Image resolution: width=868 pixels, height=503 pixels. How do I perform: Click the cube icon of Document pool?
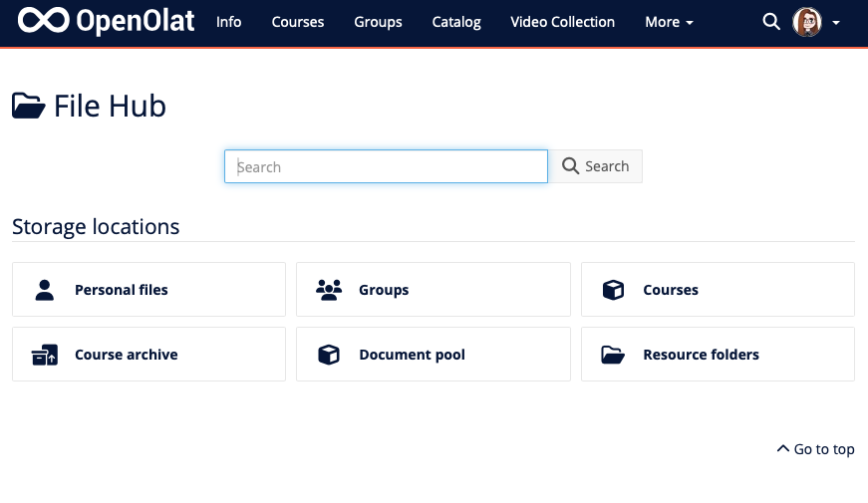[328, 355]
